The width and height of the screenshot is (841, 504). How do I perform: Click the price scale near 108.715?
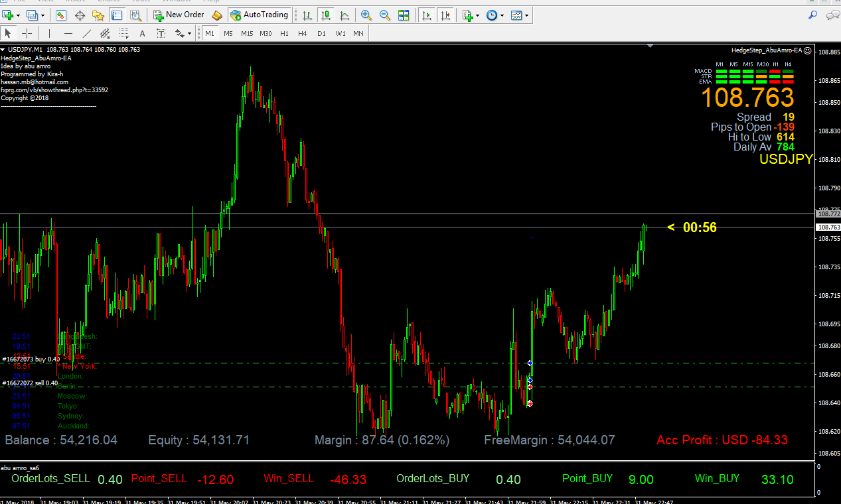[x=828, y=295]
